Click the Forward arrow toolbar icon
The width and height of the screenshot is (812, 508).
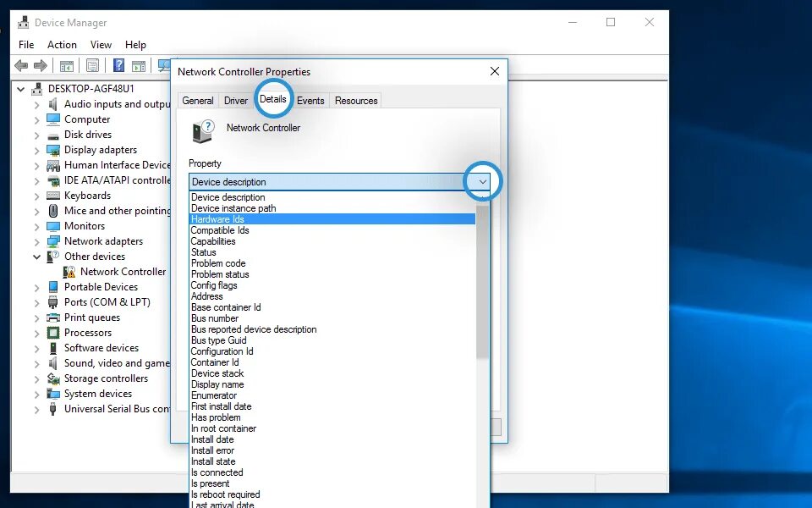pos(41,65)
